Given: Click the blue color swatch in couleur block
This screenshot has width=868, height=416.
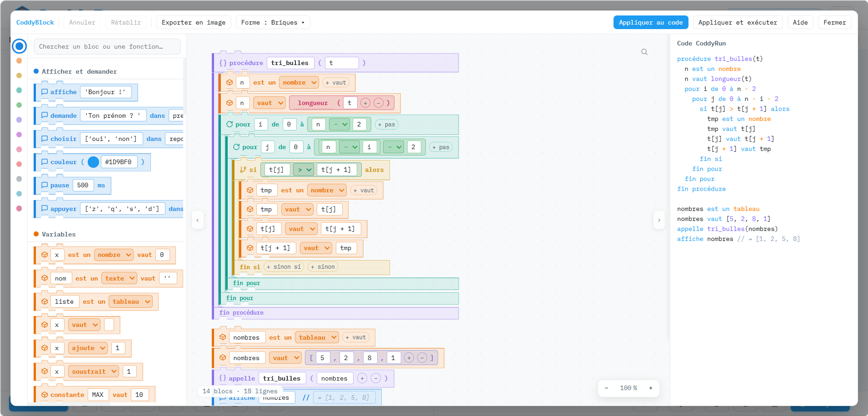Looking at the screenshot, I should [93, 162].
